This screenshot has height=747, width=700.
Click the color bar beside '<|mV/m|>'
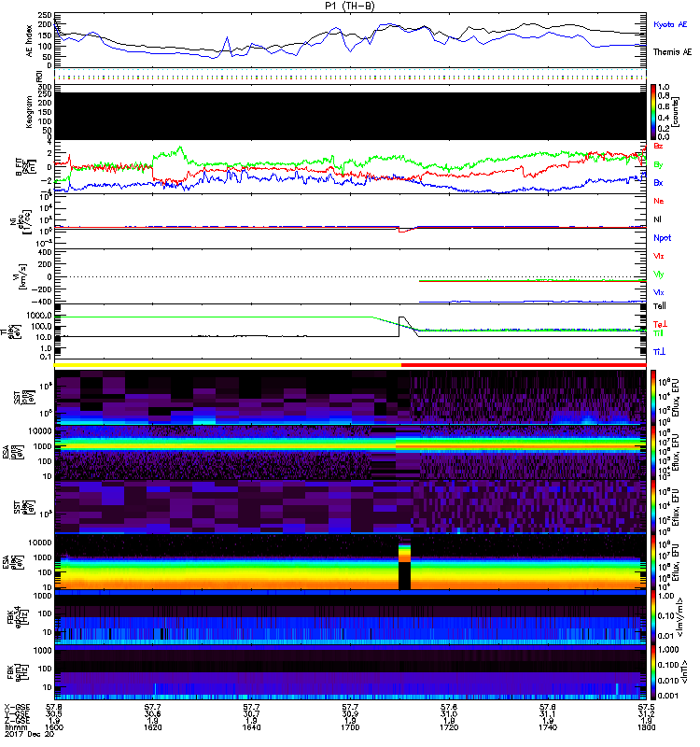coord(653,617)
